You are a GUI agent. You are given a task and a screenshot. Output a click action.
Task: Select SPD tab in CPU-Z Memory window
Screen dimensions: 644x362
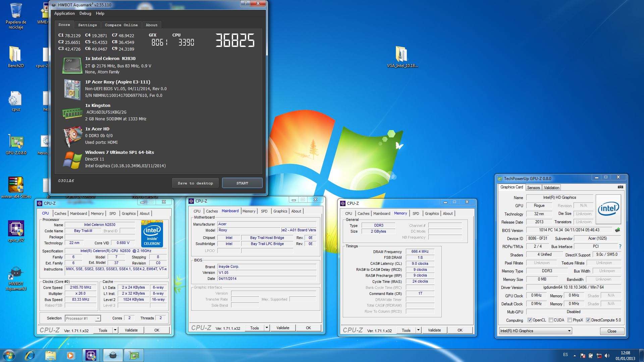416,214
